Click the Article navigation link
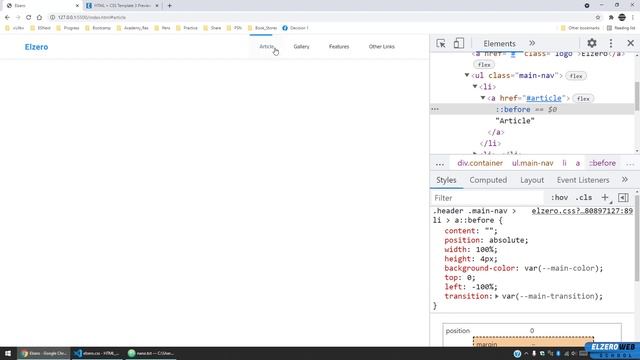The height and width of the screenshot is (360, 640). (x=267, y=47)
